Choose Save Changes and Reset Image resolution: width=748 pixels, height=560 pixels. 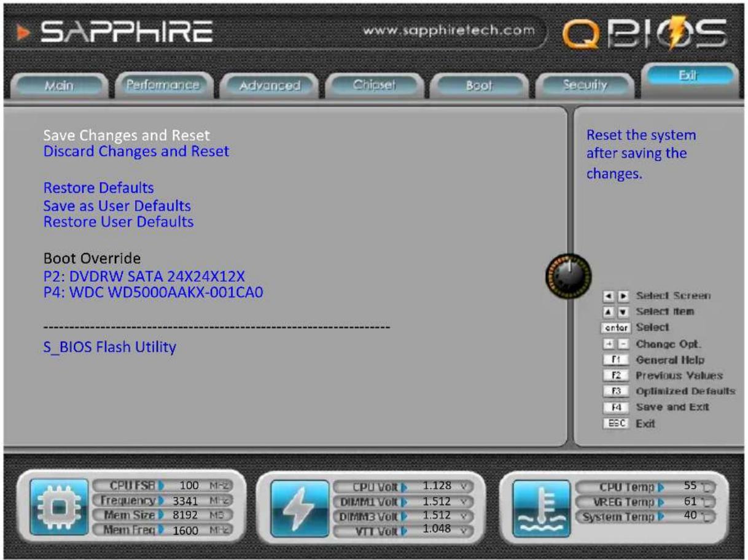[x=127, y=135]
